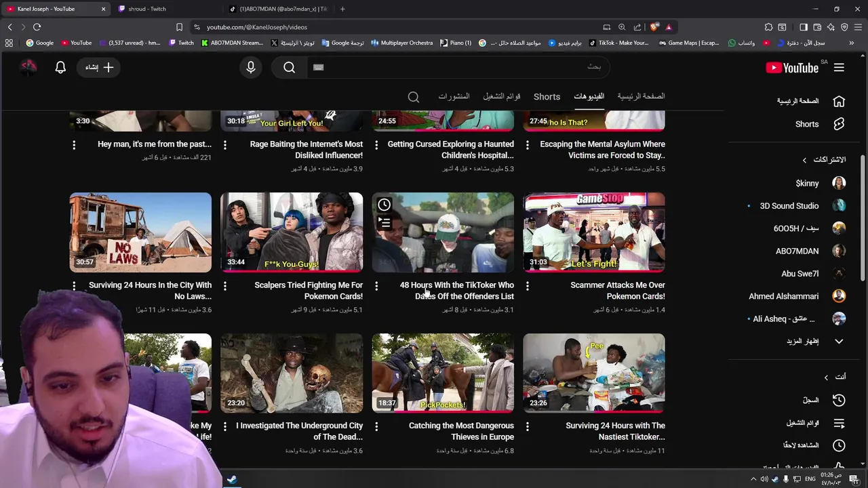Screen dimensions: 868x488
Task: Open the Abu Swe7l subscription channel
Action: click(813, 273)
